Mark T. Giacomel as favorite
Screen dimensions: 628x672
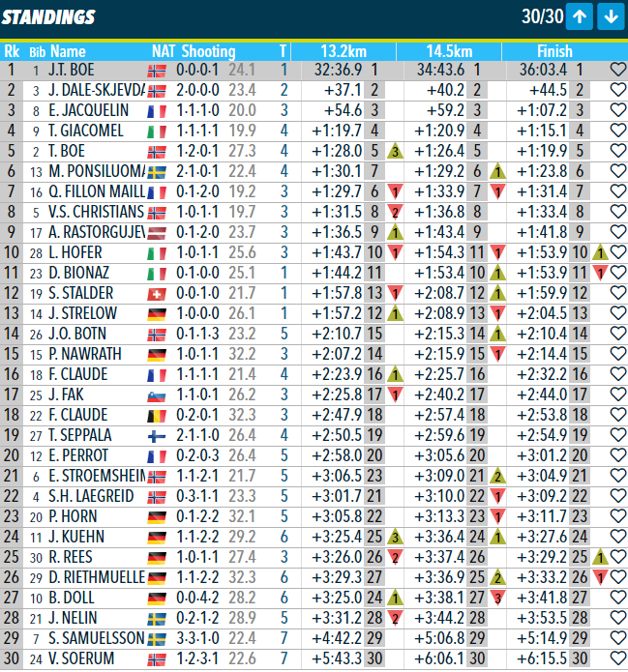coord(618,131)
